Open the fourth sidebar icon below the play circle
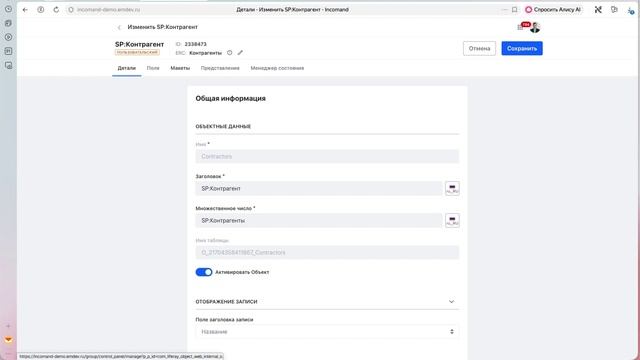Image resolution: width=640 pixels, height=360 pixels. pos(8,51)
